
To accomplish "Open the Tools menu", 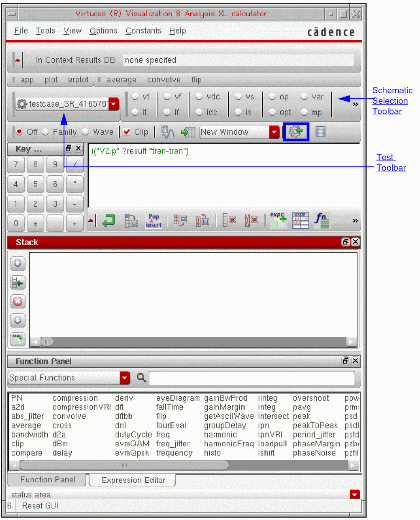I will pyautogui.click(x=45, y=31).
